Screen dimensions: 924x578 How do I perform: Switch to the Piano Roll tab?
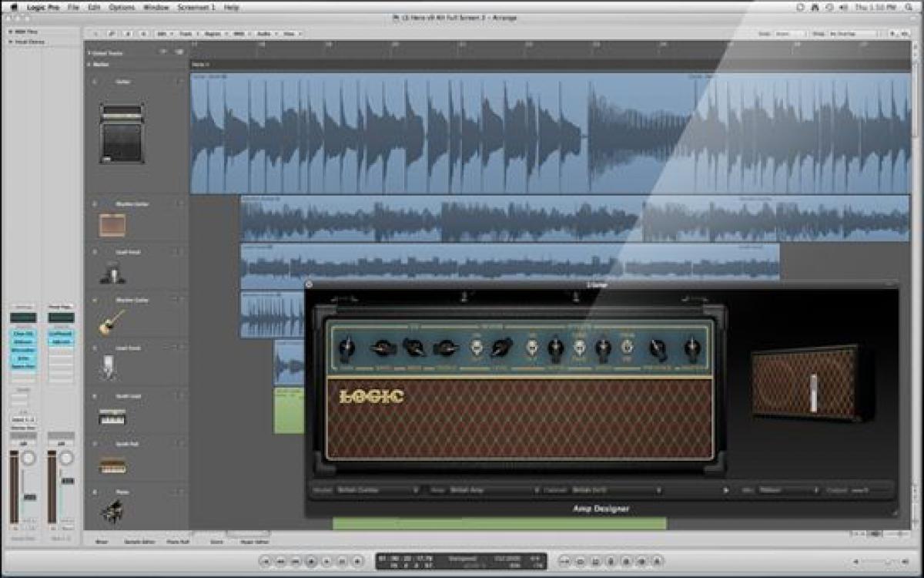coord(176,542)
